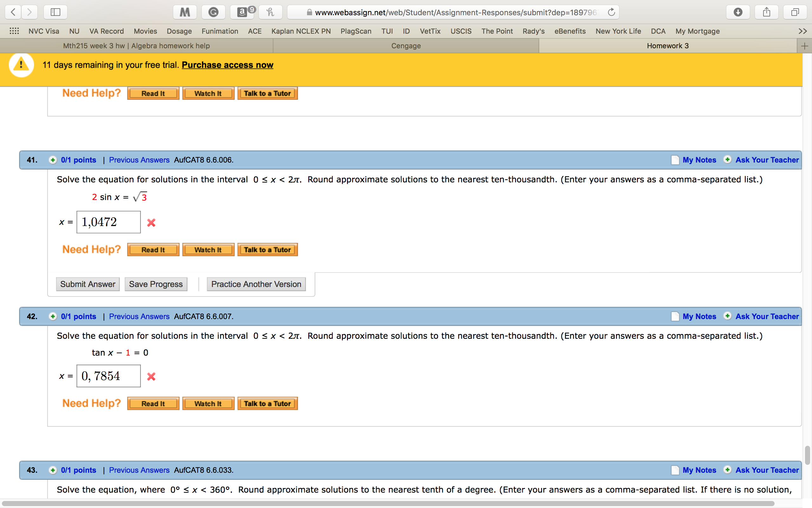Click Submit Answer for question 41

coord(88,284)
